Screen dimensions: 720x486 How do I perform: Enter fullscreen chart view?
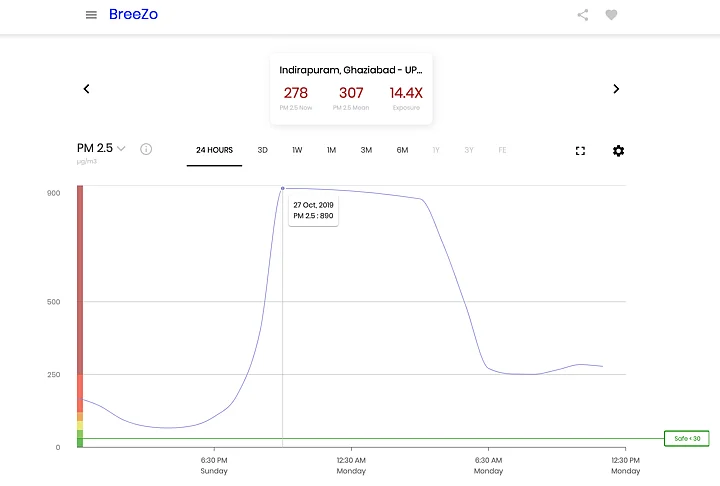(x=580, y=151)
